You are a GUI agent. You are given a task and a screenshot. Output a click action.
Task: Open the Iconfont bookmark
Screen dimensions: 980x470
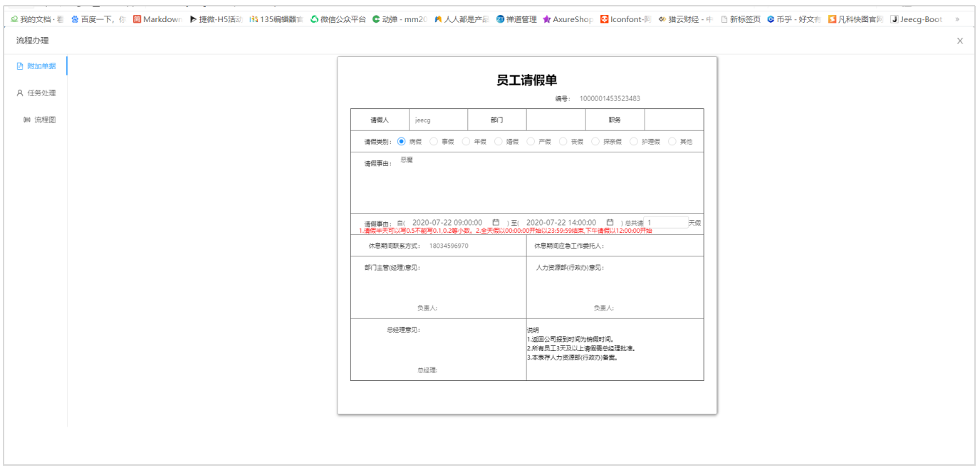[625, 19]
